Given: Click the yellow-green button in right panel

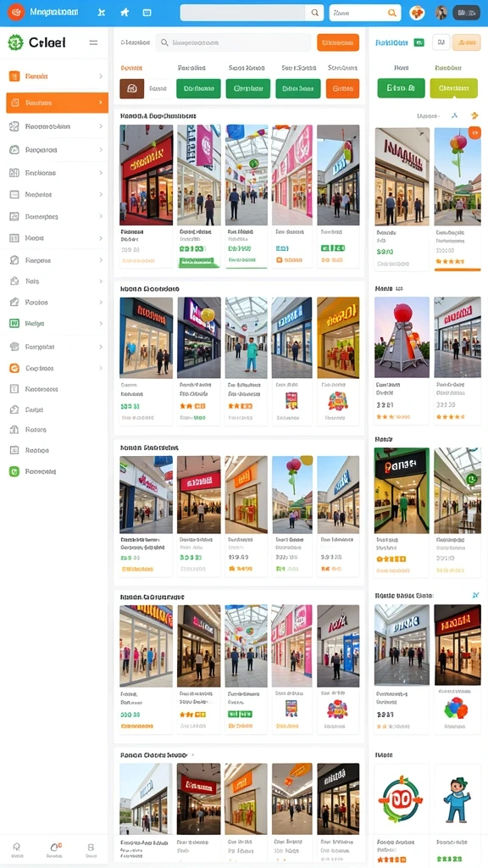Looking at the screenshot, I should [x=453, y=88].
